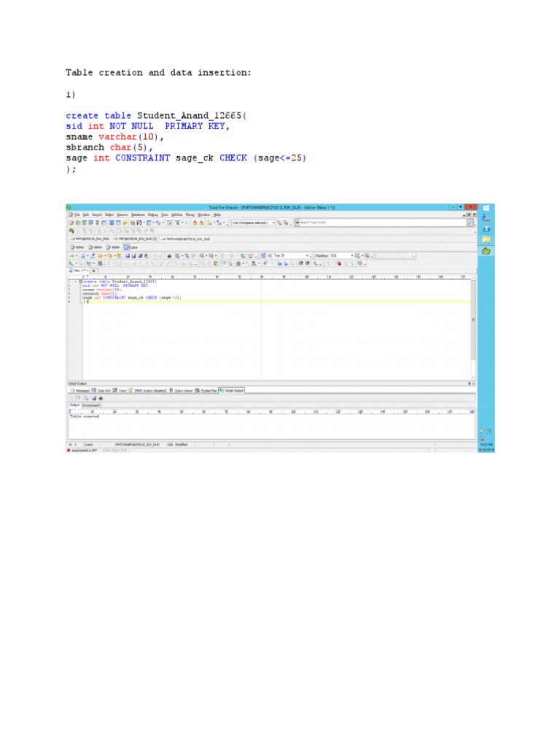Screen dimensions: 560x747
Task: Select the highlighted fourth Editor window button
Action: (x=131, y=247)
